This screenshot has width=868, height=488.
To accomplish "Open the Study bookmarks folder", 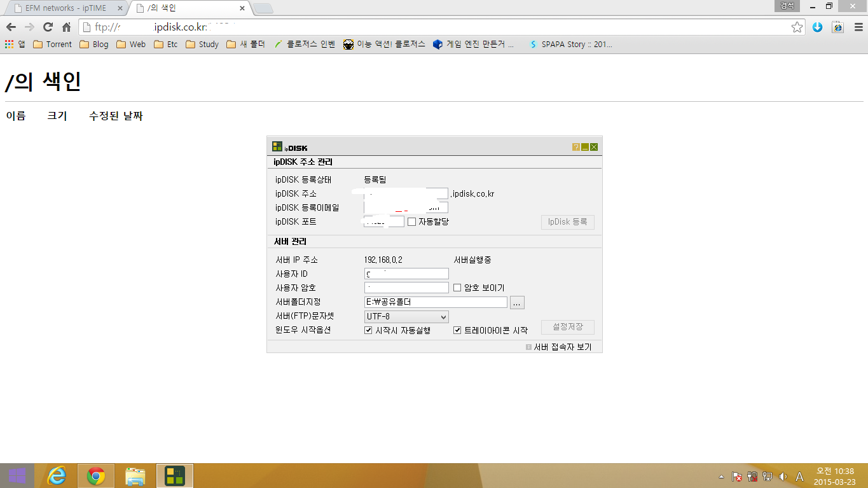I will [x=202, y=45].
